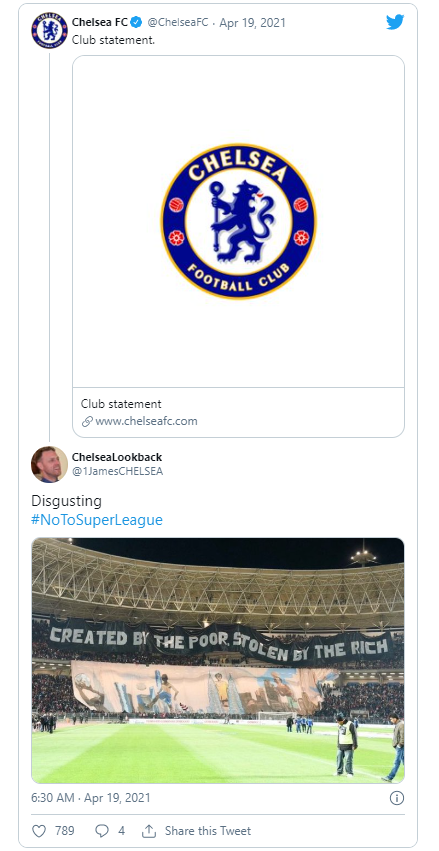
Task: Click the ChelseaLookback display name
Action: 117,457
